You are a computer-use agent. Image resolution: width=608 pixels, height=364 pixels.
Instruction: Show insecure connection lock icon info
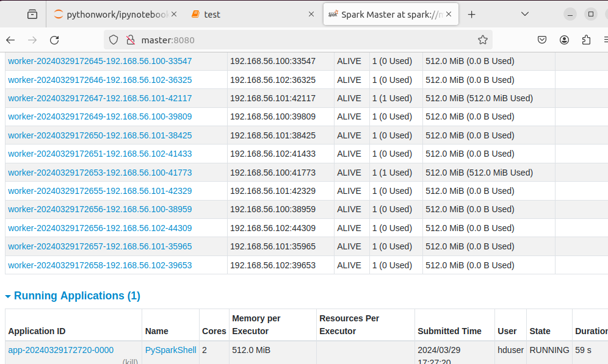pos(131,40)
